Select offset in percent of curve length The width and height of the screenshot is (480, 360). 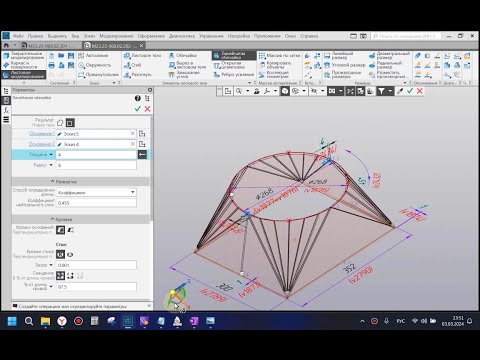(x=60, y=275)
